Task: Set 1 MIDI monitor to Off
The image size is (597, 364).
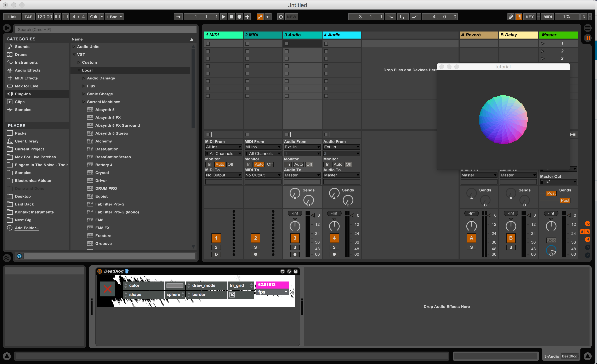Action: pyautogui.click(x=230, y=164)
